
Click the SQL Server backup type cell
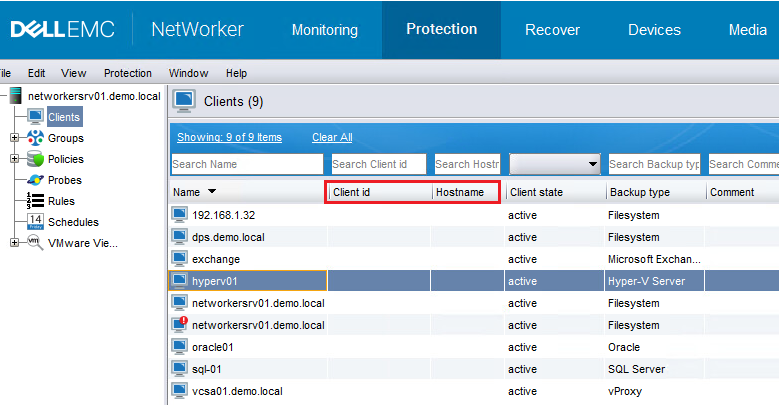(x=636, y=369)
